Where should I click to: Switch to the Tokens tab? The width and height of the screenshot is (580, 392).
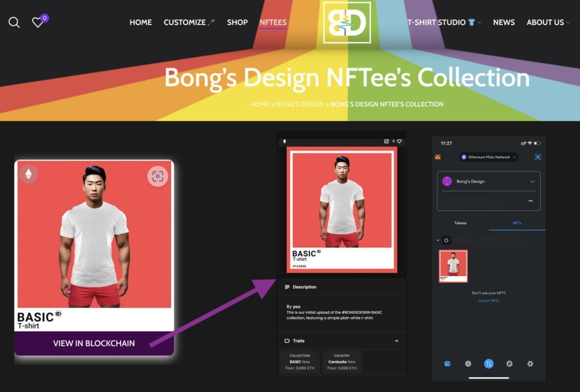[460, 223]
